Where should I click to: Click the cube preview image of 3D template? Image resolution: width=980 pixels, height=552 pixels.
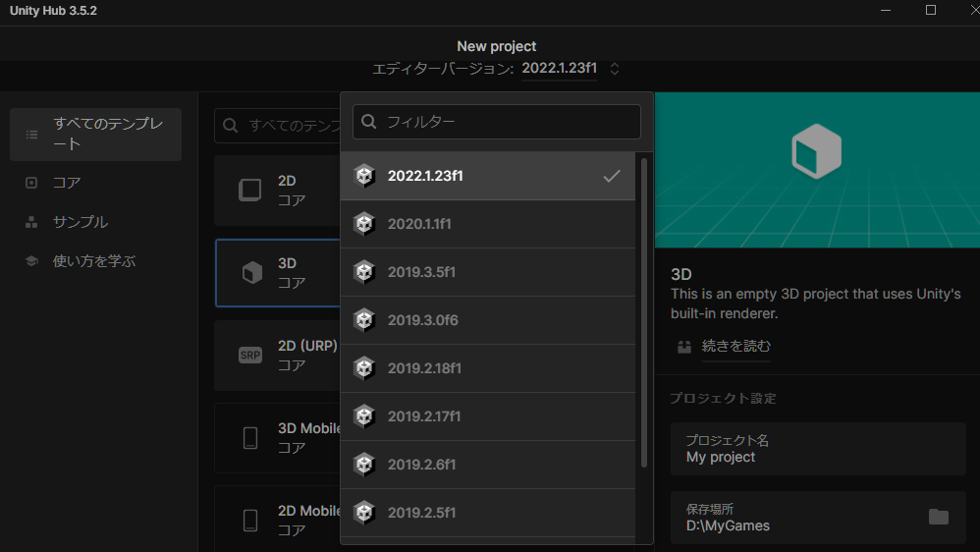pos(816,151)
